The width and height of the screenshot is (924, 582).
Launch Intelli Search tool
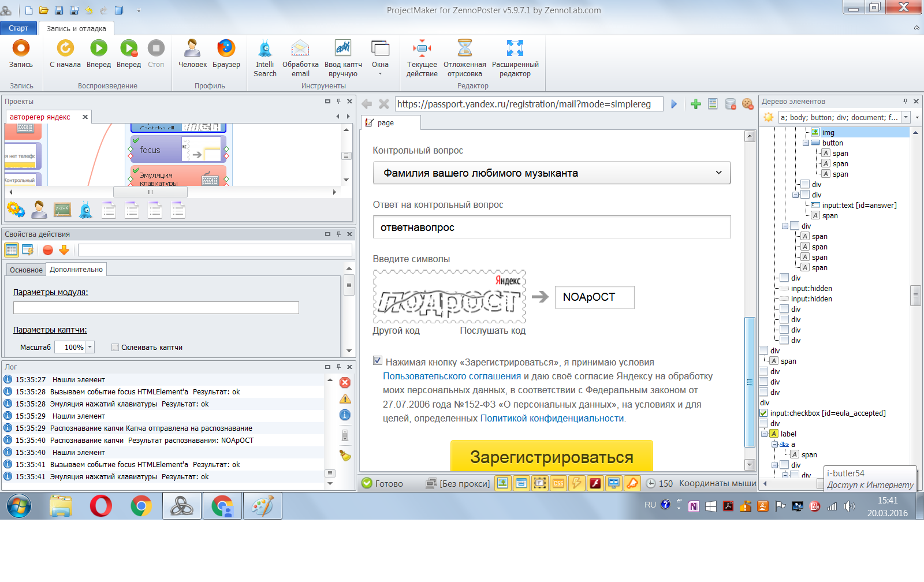pos(265,58)
